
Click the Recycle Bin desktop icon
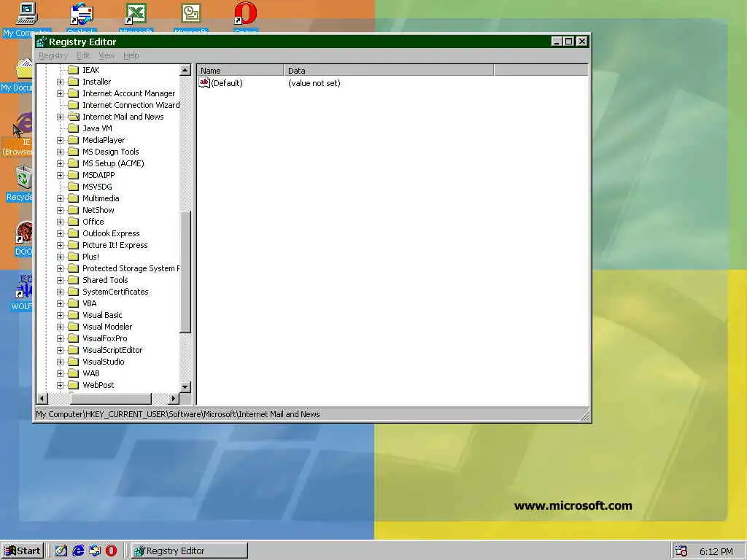(23, 177)
